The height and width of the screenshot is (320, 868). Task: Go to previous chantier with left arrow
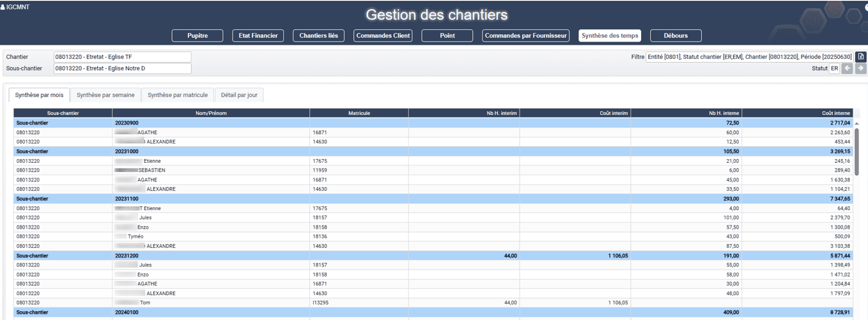click(x=847, y=68)
